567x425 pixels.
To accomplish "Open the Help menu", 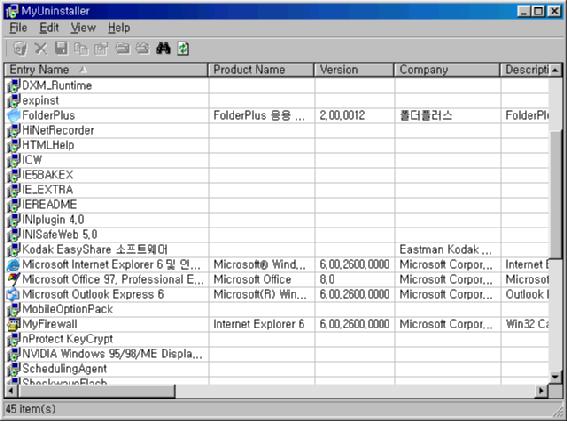I will [x=119, y=28].
